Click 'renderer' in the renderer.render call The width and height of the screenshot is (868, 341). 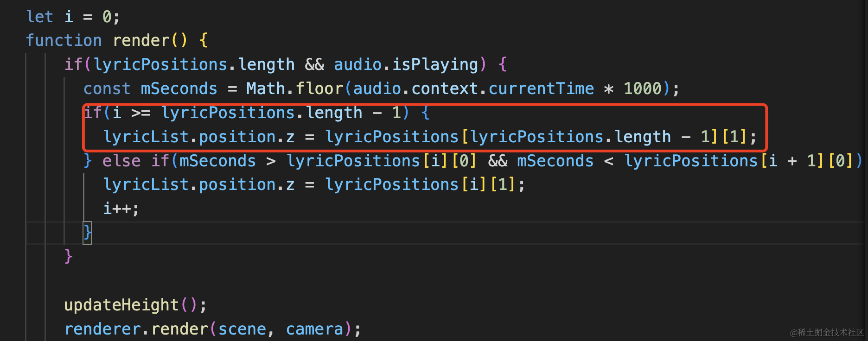[102, 329]
